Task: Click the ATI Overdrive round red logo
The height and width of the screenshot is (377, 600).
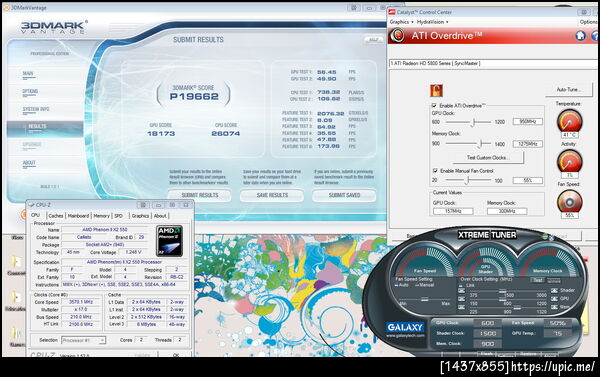Action: coord(398,36)
